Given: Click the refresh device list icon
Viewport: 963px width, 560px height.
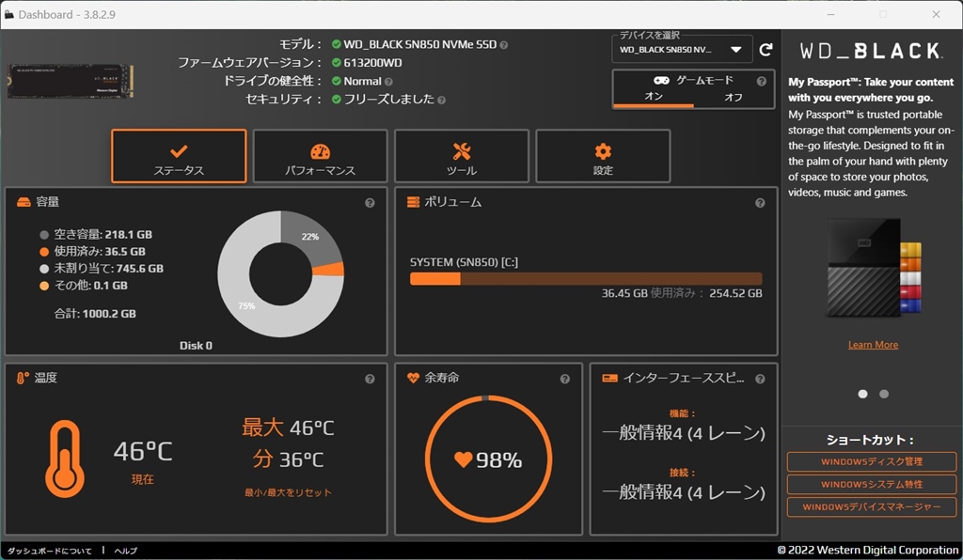Looking at the screenshot, I should coord(766,50).
